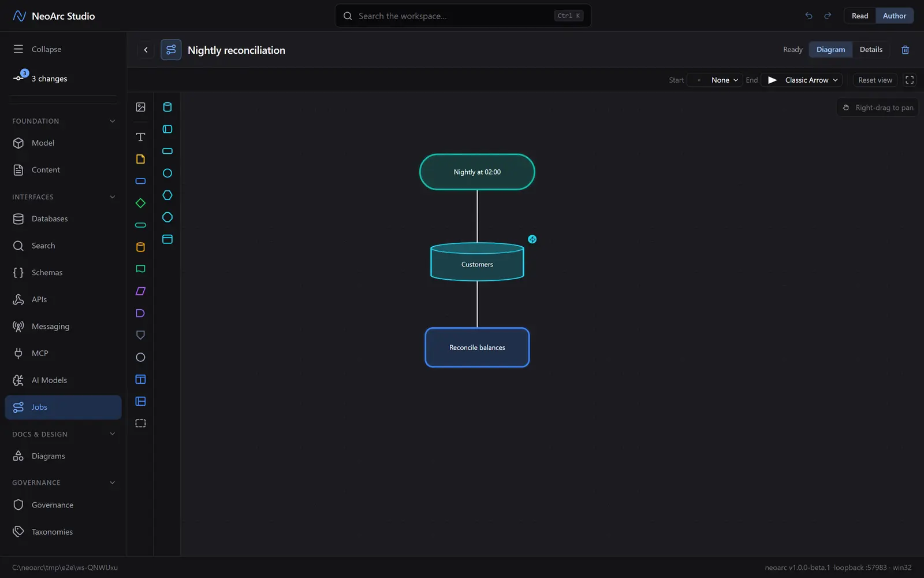The height and width of the screenshot is (578, 924).
Task: Open Databases in the sidebar
Action: point(64,218)
